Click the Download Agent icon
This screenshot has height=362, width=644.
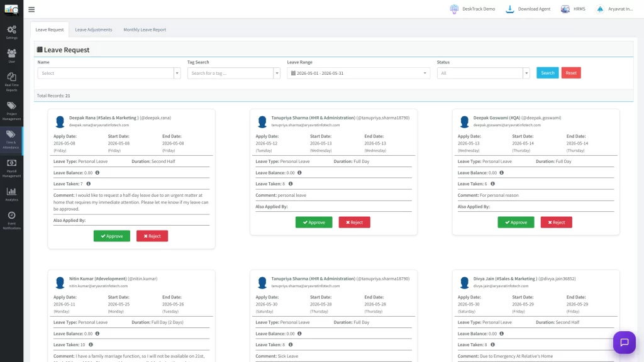[509, 9]
